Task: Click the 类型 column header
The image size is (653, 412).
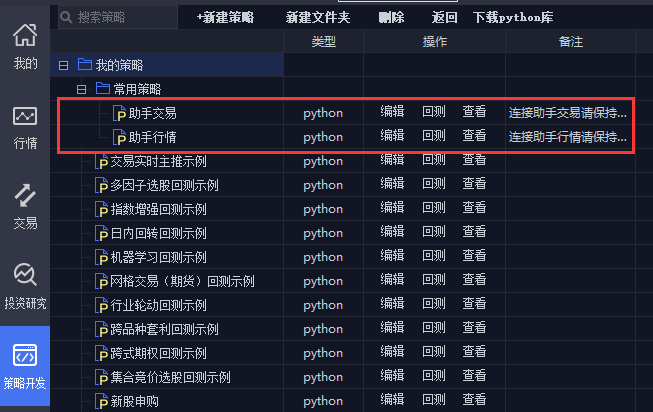Action: tap(323, 42)
